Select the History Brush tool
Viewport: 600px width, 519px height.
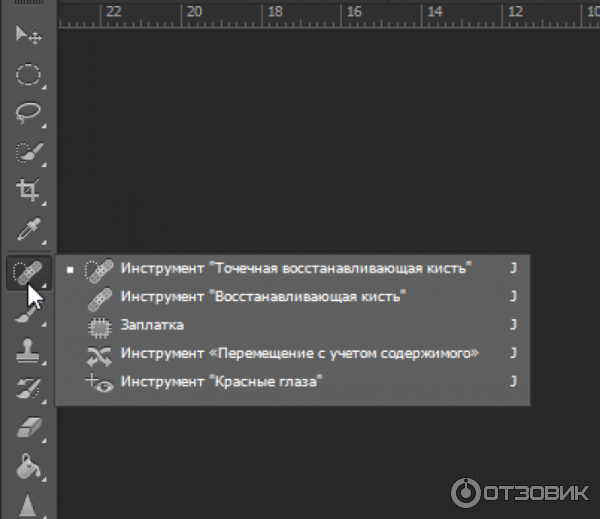pyautogui.click(x=29, y=389)
